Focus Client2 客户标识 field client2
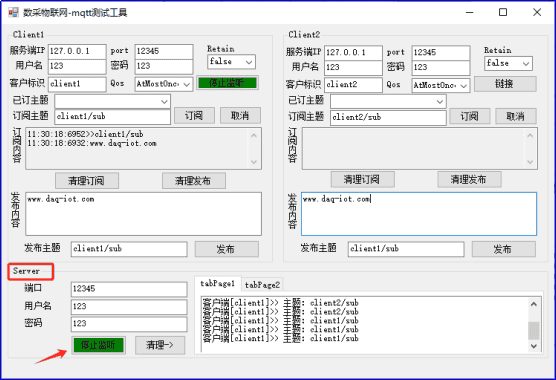 pos(353,85)
